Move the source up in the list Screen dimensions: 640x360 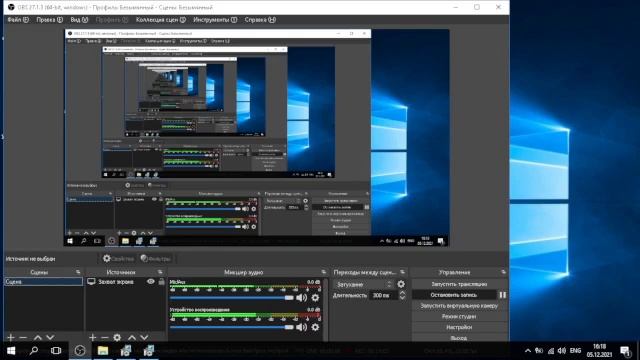coord(132,338)
